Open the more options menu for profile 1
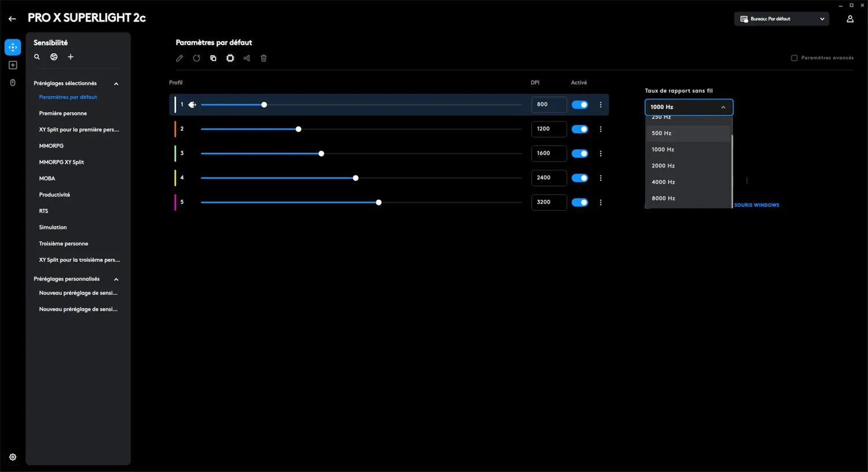Image resolution: width=868 pixels, height=472 pixels. 601,105
